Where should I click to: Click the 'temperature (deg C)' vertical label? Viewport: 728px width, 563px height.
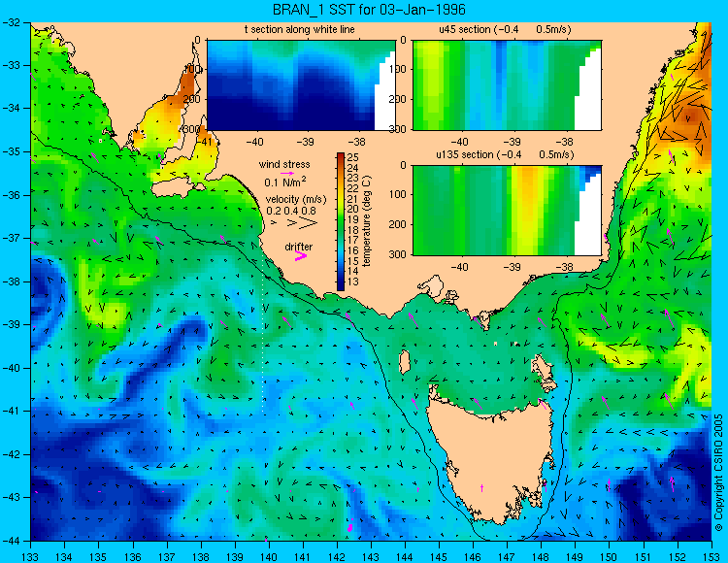[367, 221]
